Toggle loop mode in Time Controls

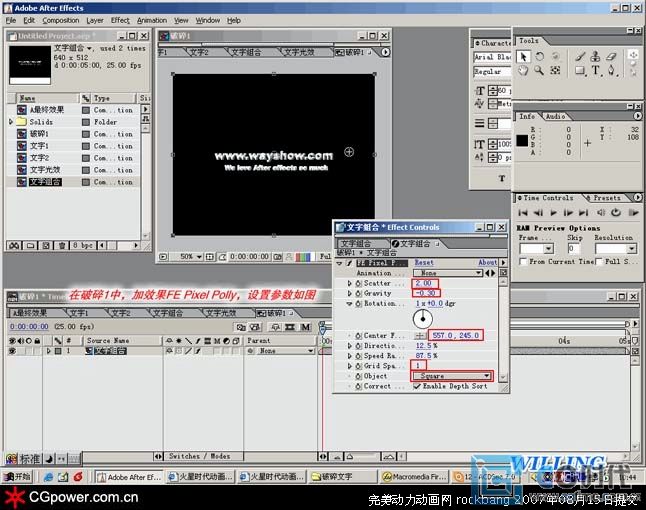pos(616,213)
